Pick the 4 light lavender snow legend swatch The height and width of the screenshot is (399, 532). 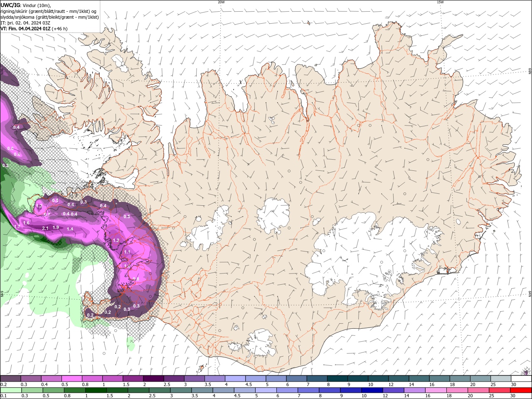pos(234,379)
